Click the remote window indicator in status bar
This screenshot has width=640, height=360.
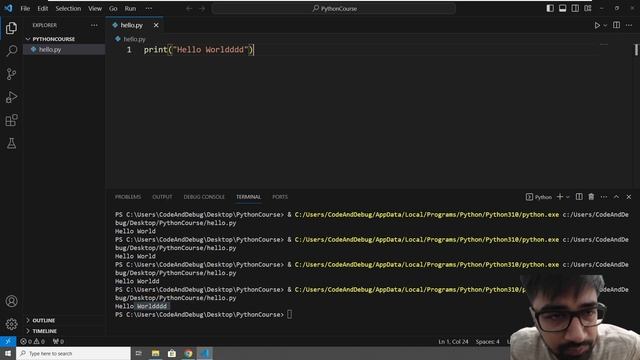[8, 341]
